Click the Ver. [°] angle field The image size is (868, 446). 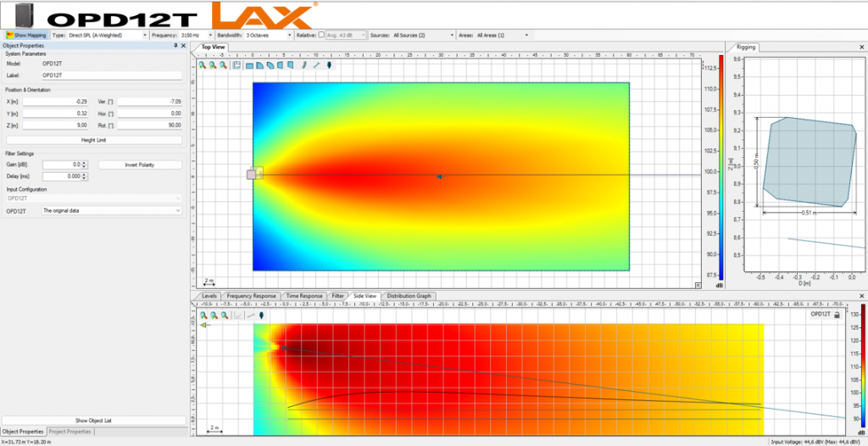click(149, 102)
